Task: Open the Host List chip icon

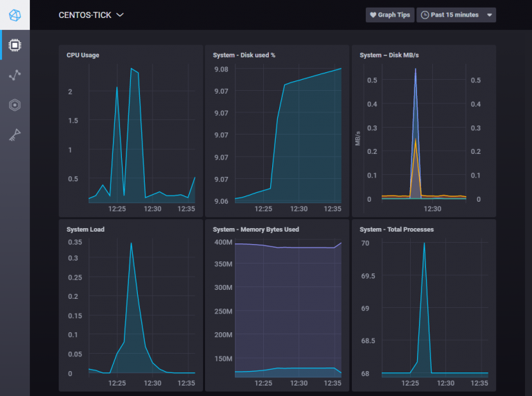Action: (x=15, y=45)
